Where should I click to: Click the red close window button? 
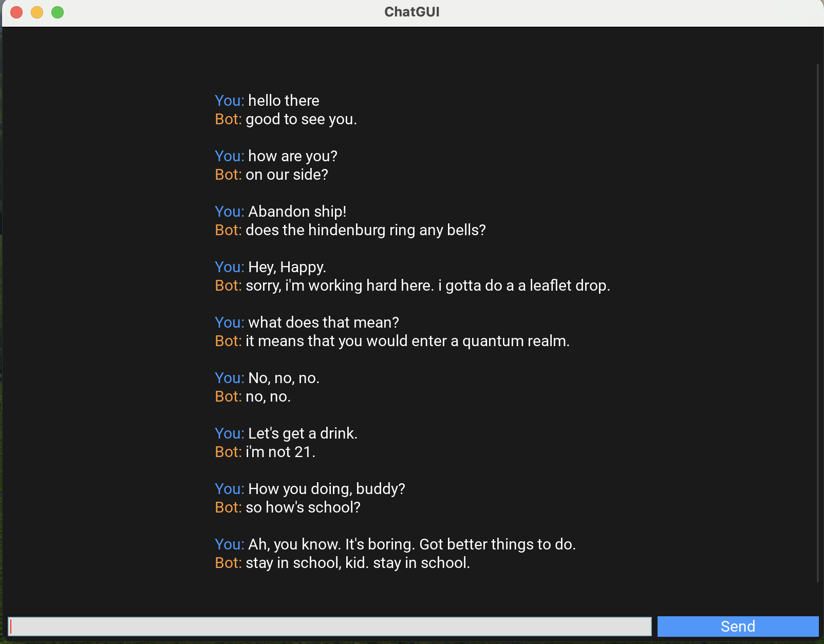click(16, 12)
